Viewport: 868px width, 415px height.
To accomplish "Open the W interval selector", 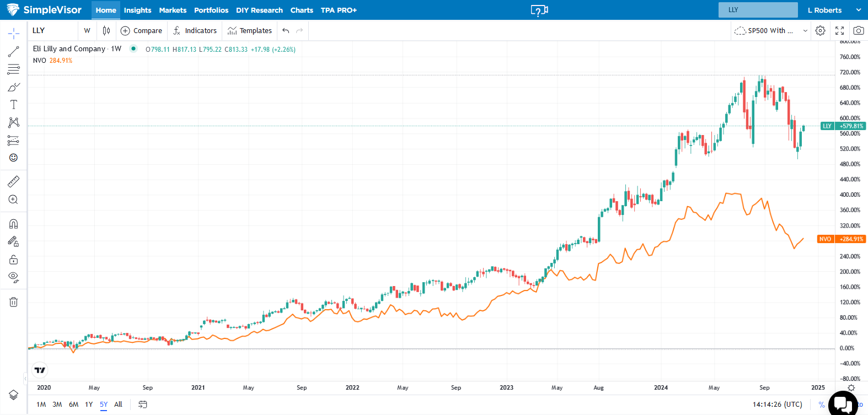I will 87,30.
